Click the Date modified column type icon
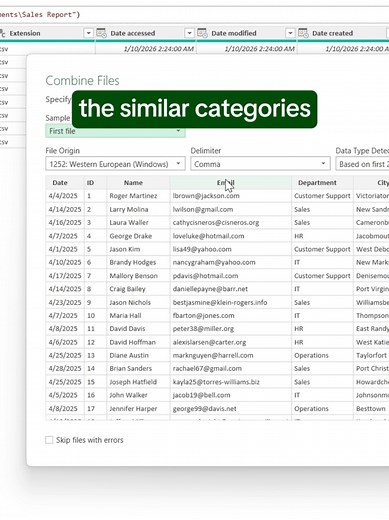The height and width of the screenshot is (520, 389). (x=202, y=33)
